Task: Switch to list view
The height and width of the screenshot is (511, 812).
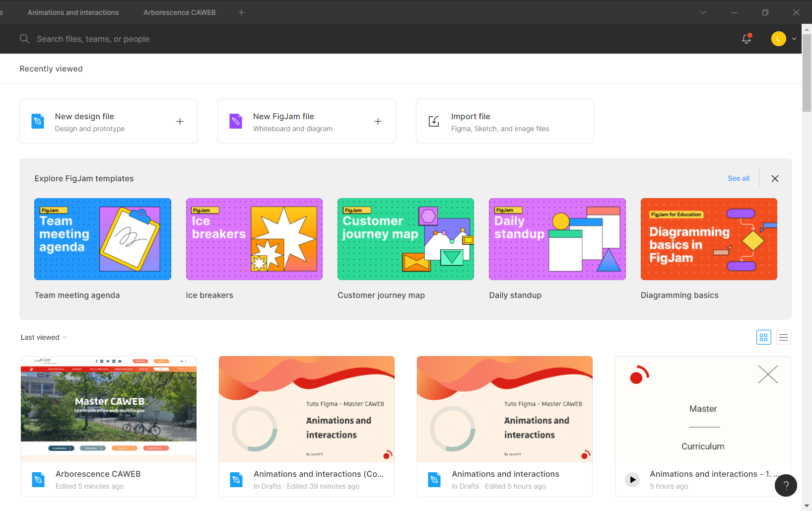Action: pos(783,338)
